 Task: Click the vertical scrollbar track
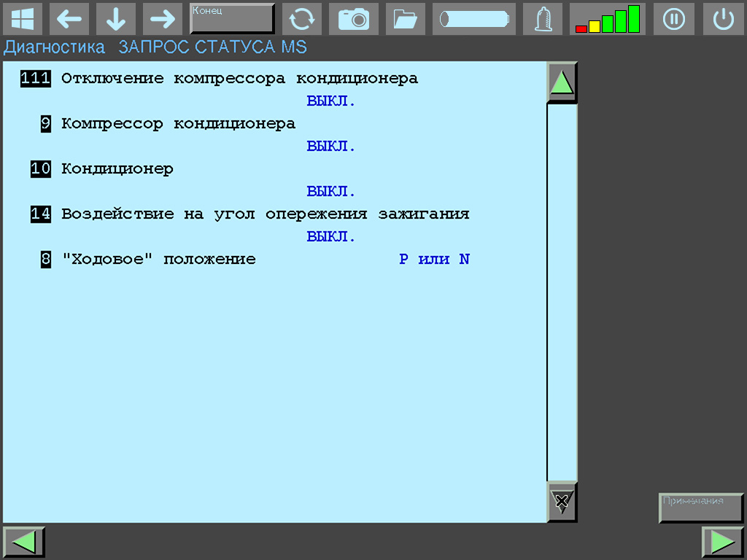pos(562,292)
